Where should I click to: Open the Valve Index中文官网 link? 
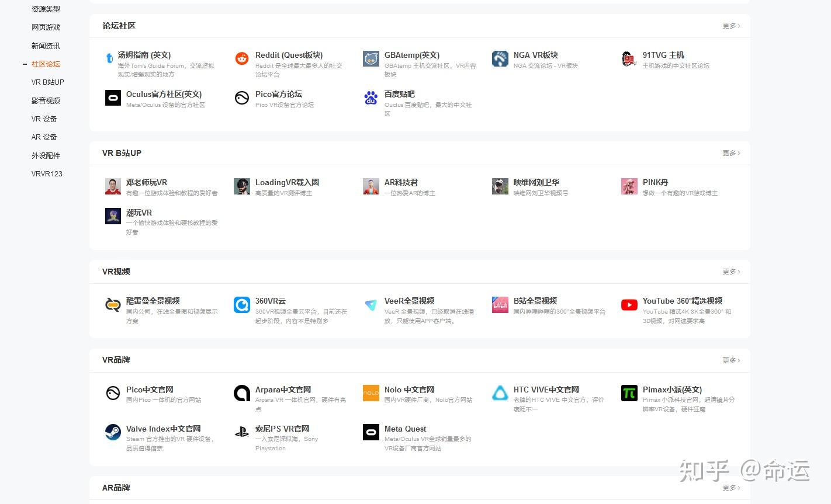coord(164,429)
